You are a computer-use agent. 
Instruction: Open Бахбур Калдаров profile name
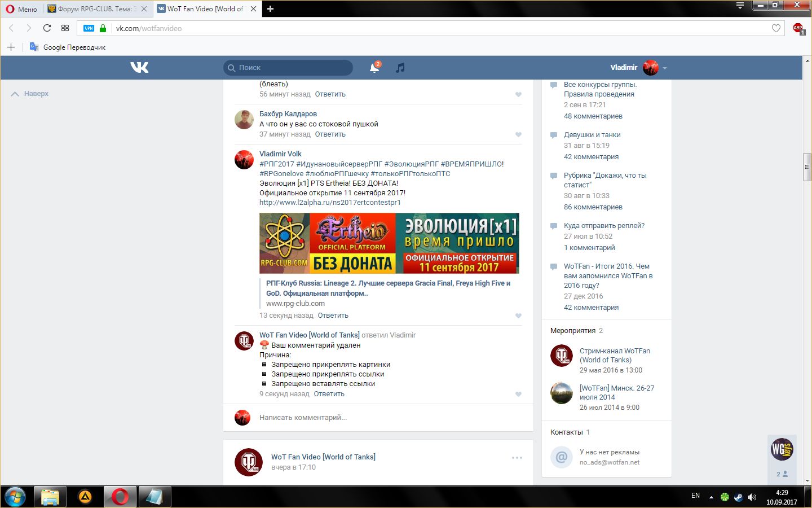(x=288, y=113)
